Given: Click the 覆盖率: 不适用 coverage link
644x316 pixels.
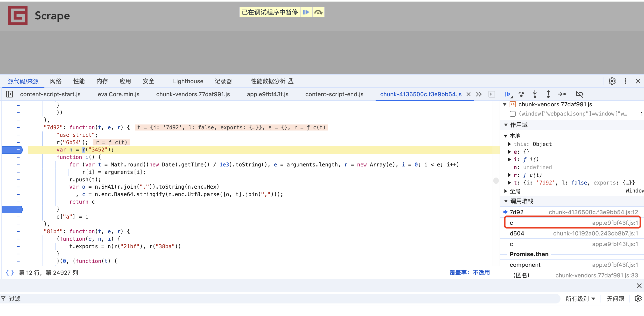Looking at the screenshot, I should point(469,273).
